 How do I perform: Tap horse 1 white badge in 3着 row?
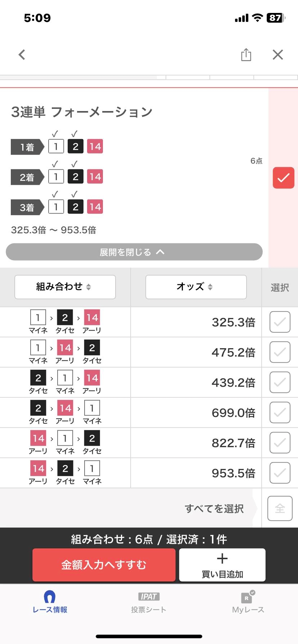[x=56, y=207]
